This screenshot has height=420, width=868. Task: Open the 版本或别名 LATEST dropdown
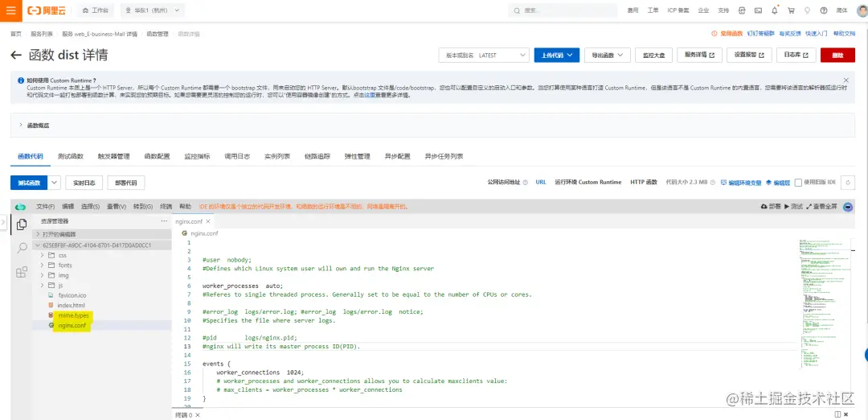click(x=484, y=55)
